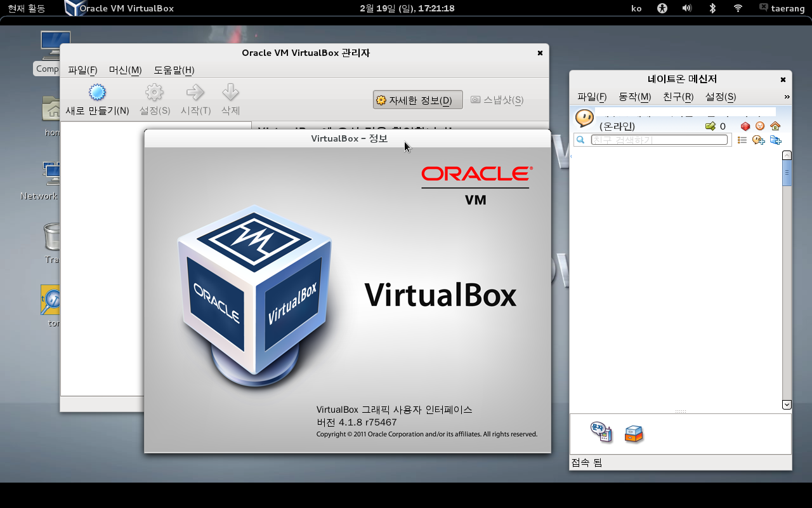Click the 버전 4.1.8 r75467 text

coord(357,422)
